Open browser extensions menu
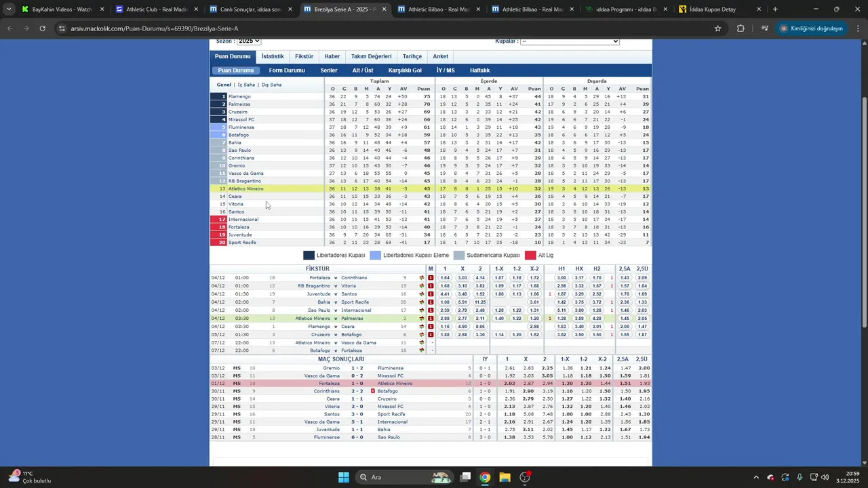Screen dimensions: 868x488 click(741, 28)
